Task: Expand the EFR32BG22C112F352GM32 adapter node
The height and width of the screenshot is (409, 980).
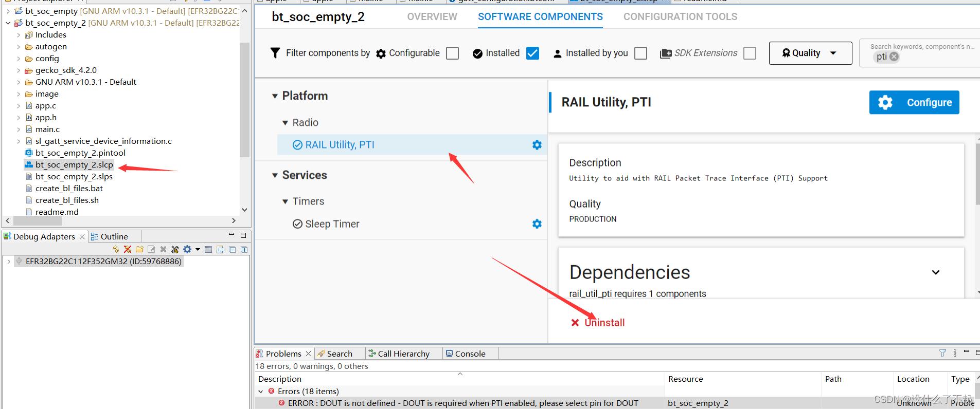Action: (x=8, y=262)
